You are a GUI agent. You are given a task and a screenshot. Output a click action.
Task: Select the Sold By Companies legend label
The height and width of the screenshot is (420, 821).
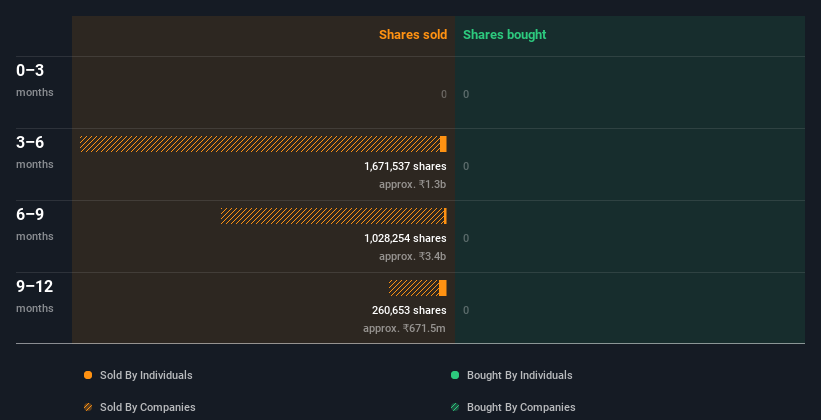click(148, 407)
